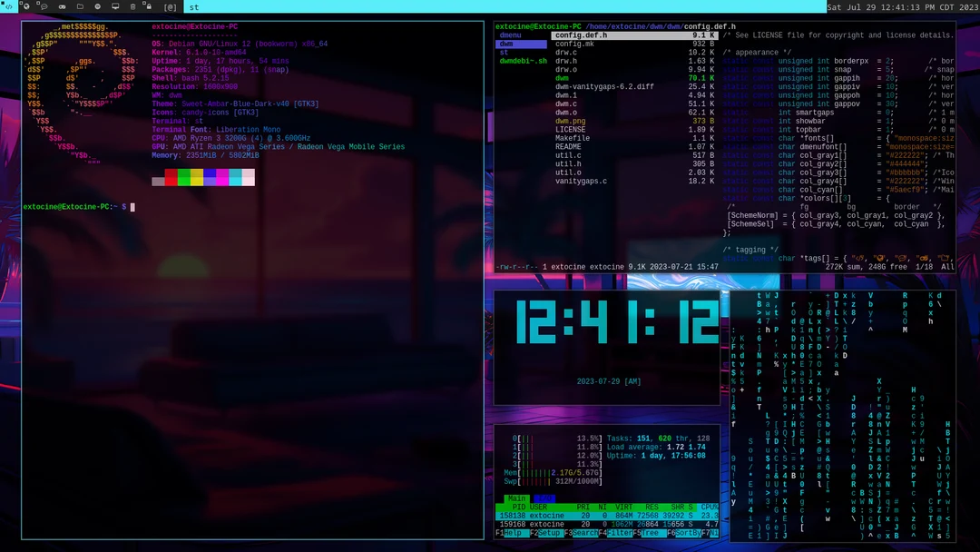Switch to the I/O tab in htop
Screen dimensions: 980x552
[544, 498]
